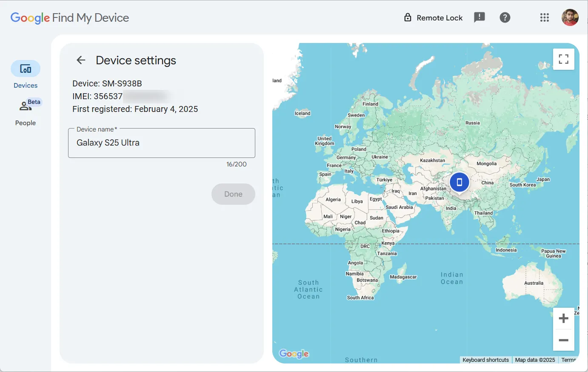Open the Keyboard shortcuts link

point(485,360)
